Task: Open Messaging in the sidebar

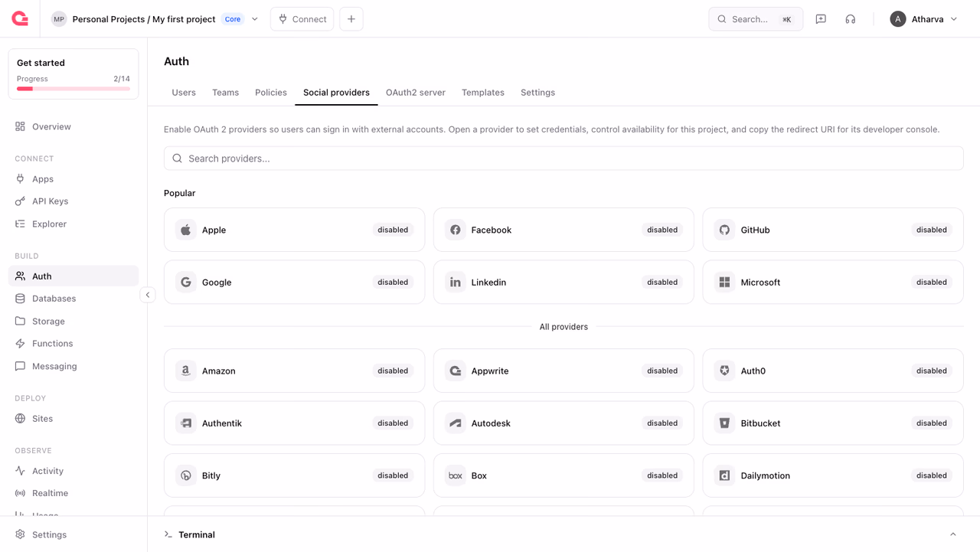Action: point(73,367)
